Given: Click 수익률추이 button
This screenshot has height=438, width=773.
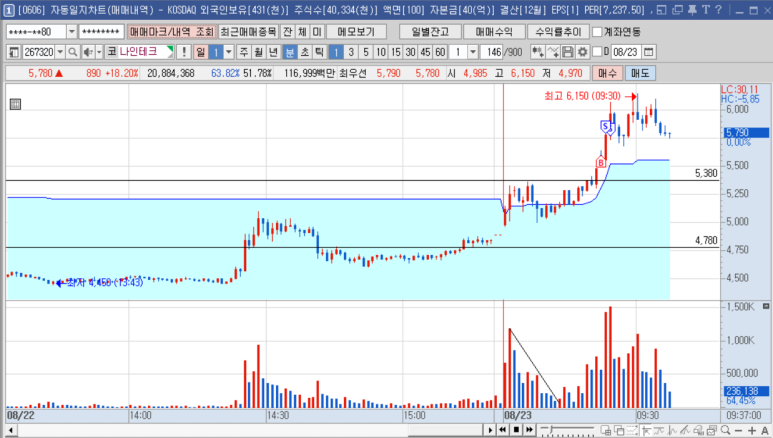Looking at the screenshot, I should [559, 32].
